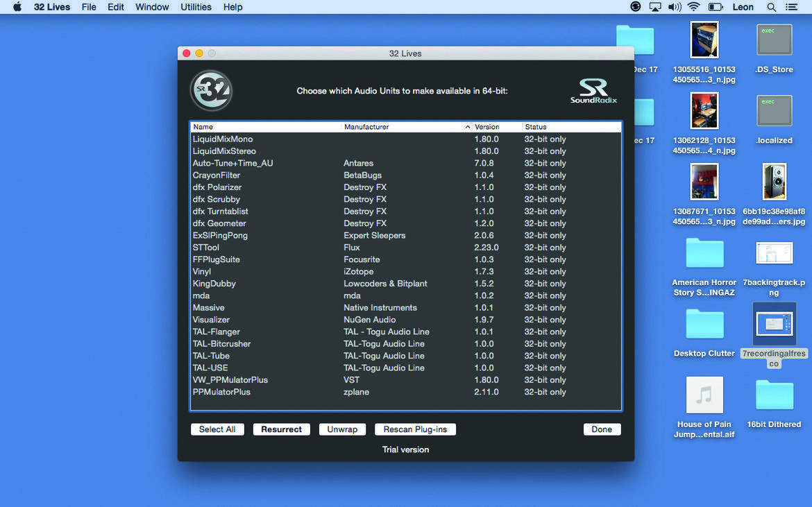The height and width of the screenshot is (507, 812).
Task: Check the battery status icon
Action: 715,7
